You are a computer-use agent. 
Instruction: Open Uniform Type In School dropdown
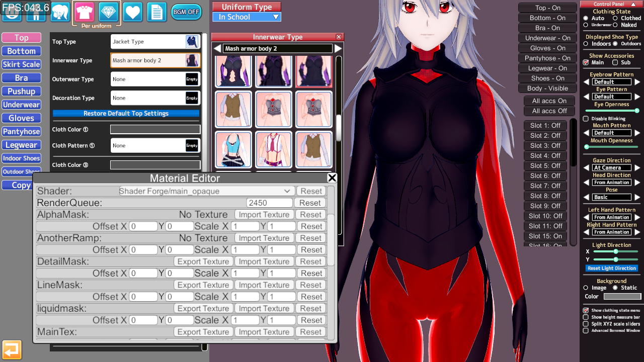247,17
